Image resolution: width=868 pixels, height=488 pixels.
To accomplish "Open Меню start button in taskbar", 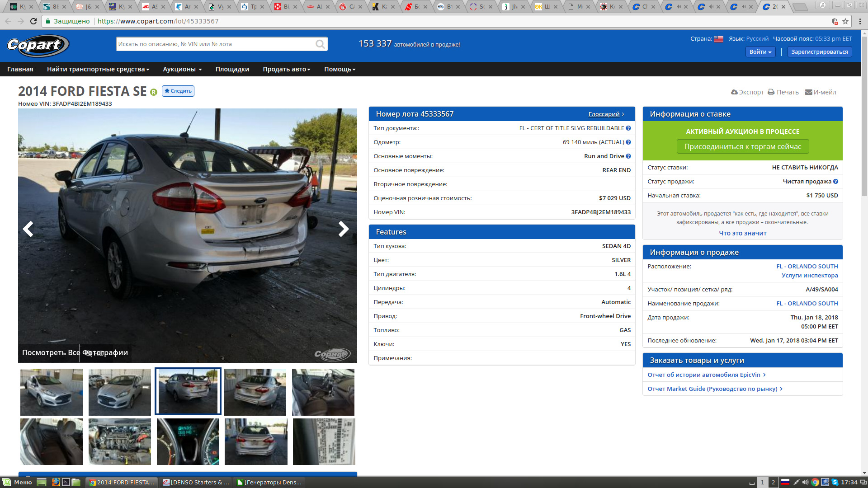I will [17, 482].
